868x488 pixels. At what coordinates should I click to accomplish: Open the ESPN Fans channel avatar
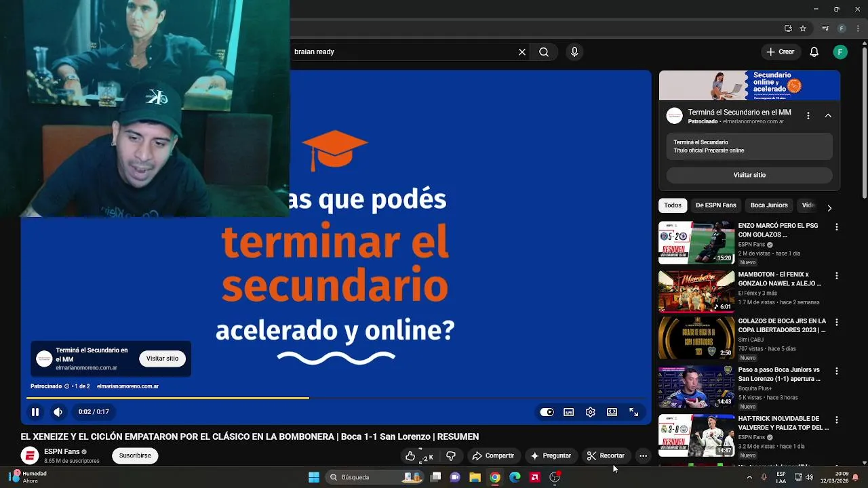30,455
